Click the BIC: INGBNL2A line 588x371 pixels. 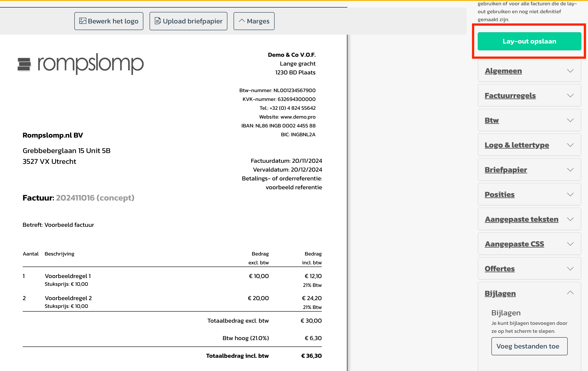(298, 134)
